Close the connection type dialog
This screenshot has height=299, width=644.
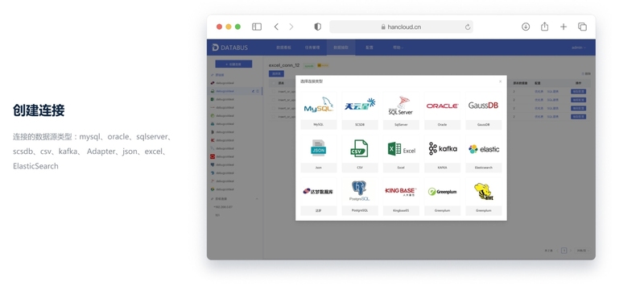point(500,81)
